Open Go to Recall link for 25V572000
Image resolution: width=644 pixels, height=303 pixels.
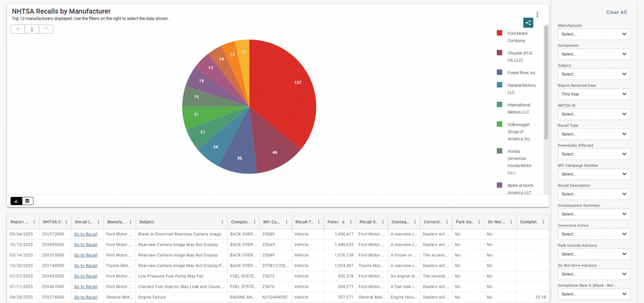coord(86,234)
